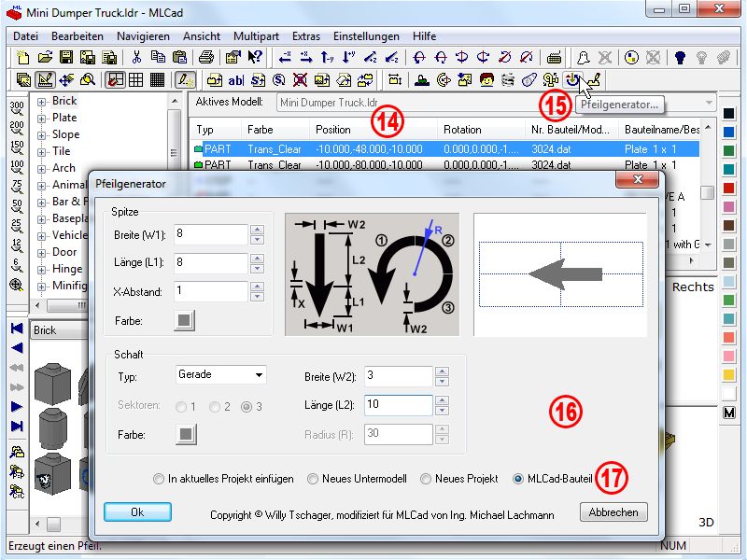The height and width of the screenshot is (560, 747).
Task: Click the Spitze Farbe color swatch
Action: (184, 320)
